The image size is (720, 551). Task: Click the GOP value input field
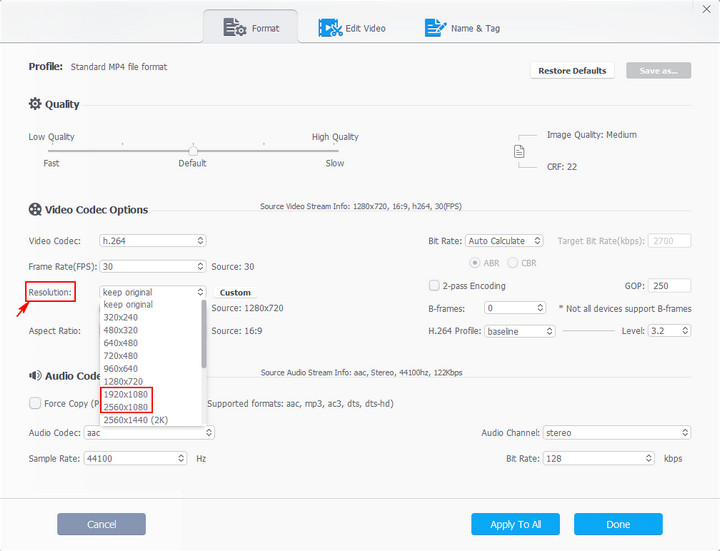669,286
